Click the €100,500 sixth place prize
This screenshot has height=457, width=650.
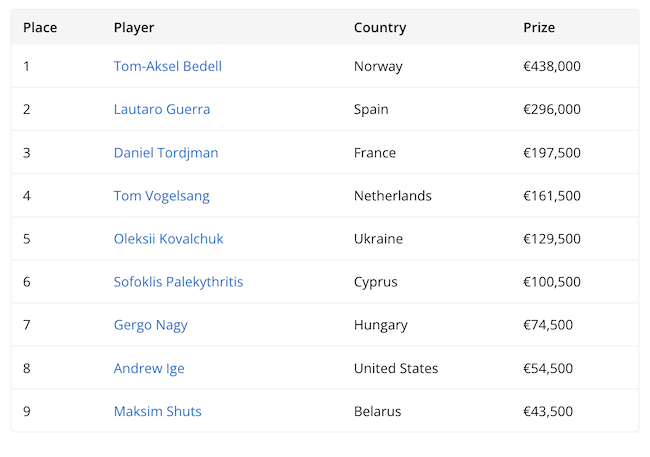(x=552, y=282)
